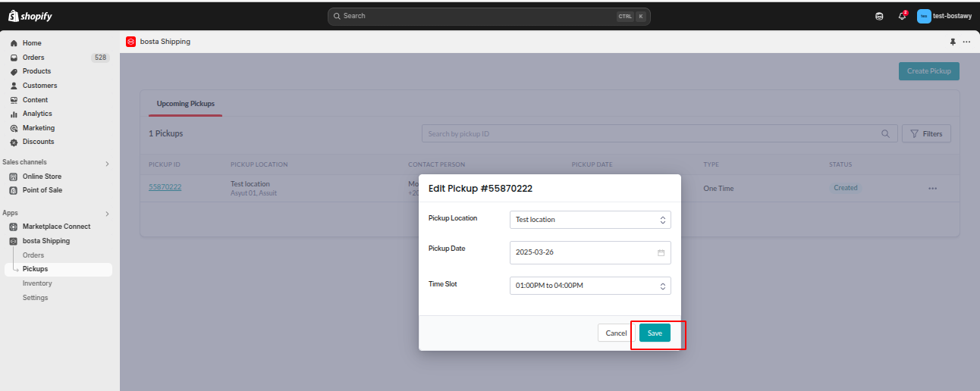Click the top Search bar
Image resolution: width=980 pixels, height=391 pixels.
click(x=489, y=16)
